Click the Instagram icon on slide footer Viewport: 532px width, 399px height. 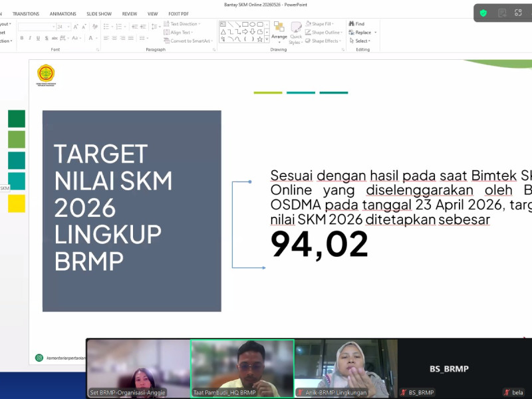(x=39, y=358)
